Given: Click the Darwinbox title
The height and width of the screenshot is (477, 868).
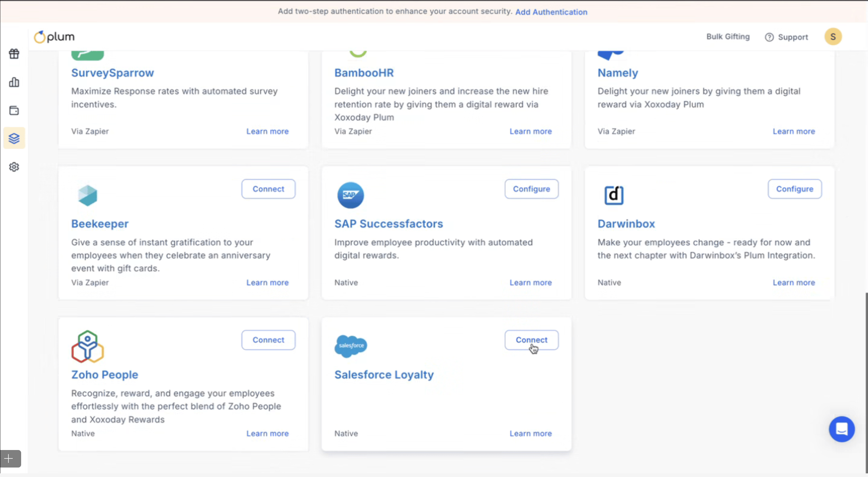Looking at the screenshot, I should (626, 224).
